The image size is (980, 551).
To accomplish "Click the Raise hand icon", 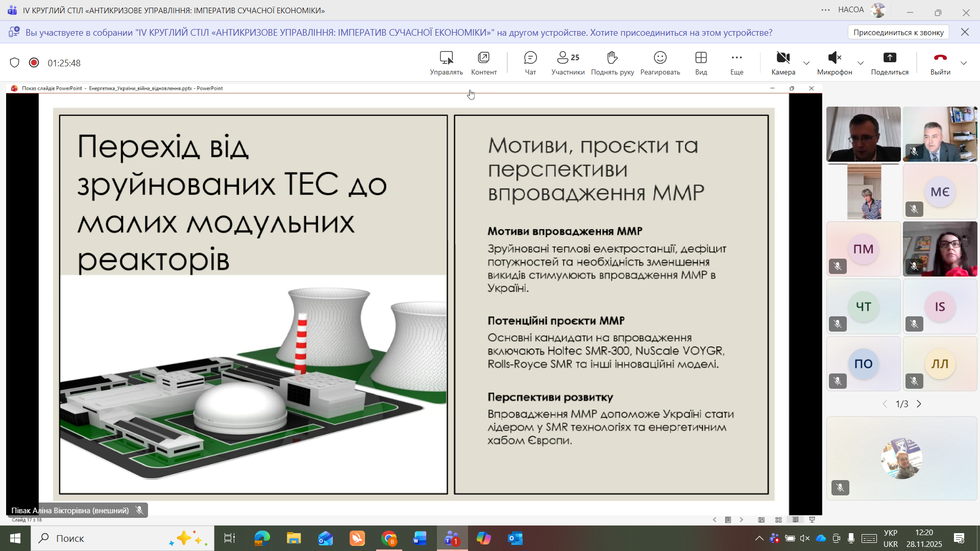I will [612, 58].
